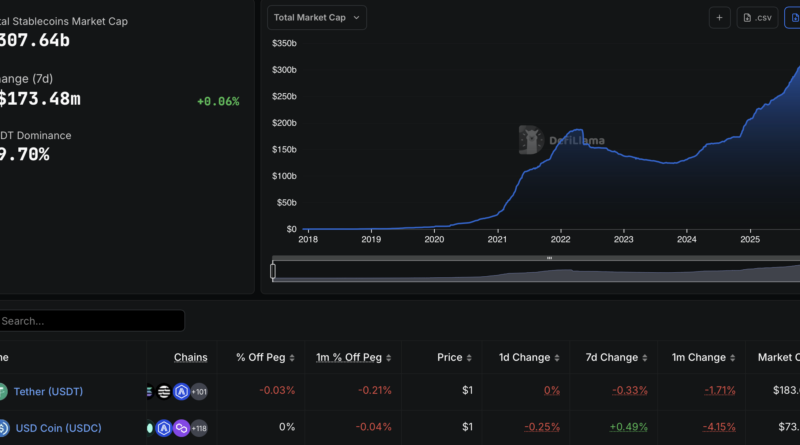The height and width of the screenshot is (445, 800).
Task: Download chart data as .csv
Action: [757, 17]
